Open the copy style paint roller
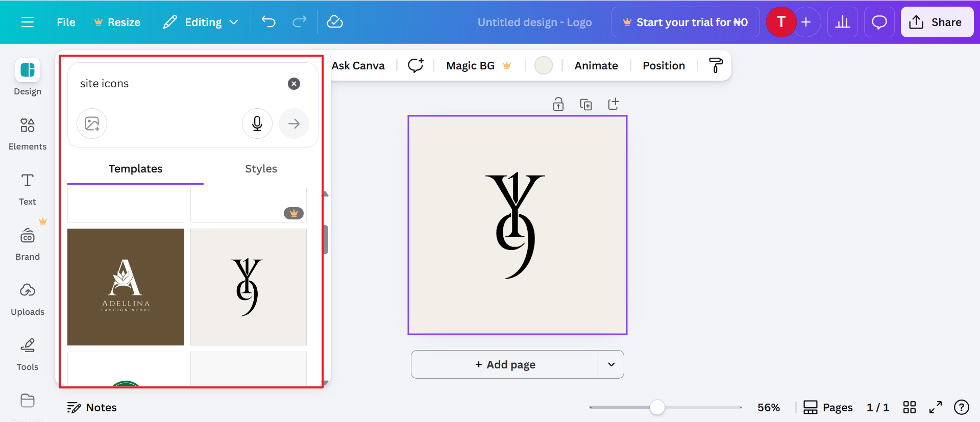The image size is (980, 422). [x=716, y=65]
